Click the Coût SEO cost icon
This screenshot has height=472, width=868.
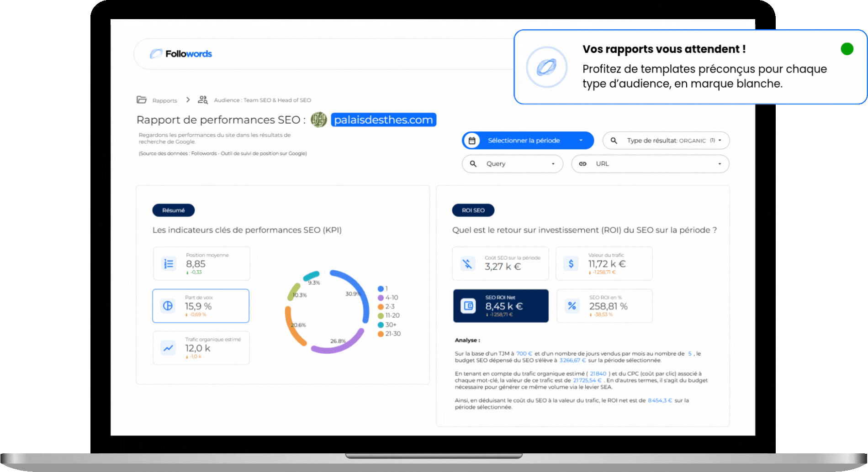[467, 263]
